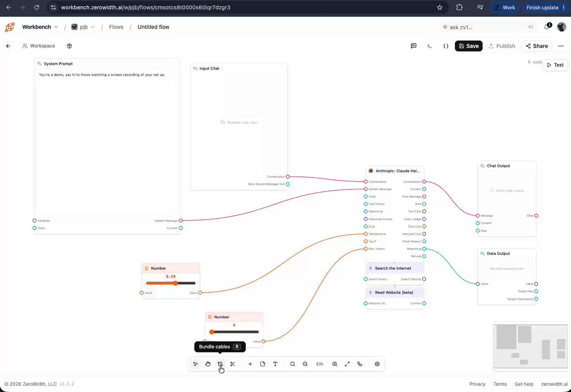Reload the page in the browser
571x392 pixels.
pyautogui.click(x=36, y=7)
